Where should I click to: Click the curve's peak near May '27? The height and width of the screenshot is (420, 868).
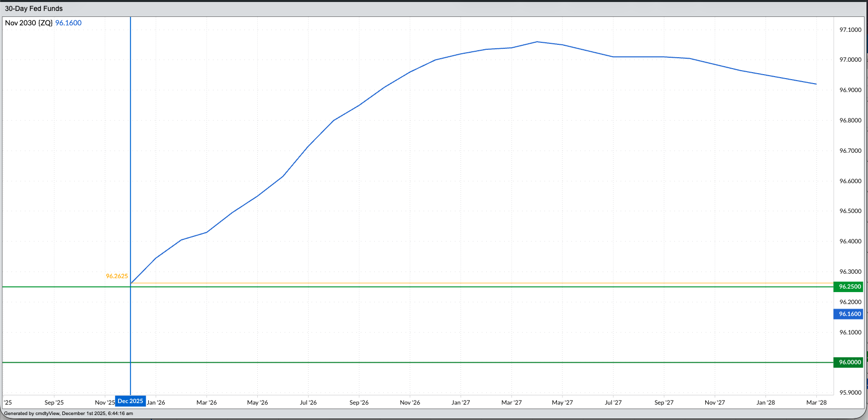(x=537, y=42)
